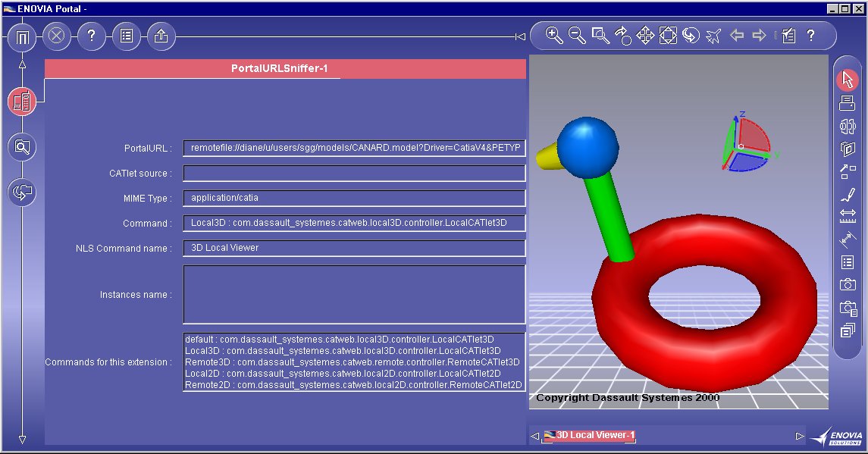Click the upload/export arrow icon
The width and height of the screenshot is (868, 454).
161,36
